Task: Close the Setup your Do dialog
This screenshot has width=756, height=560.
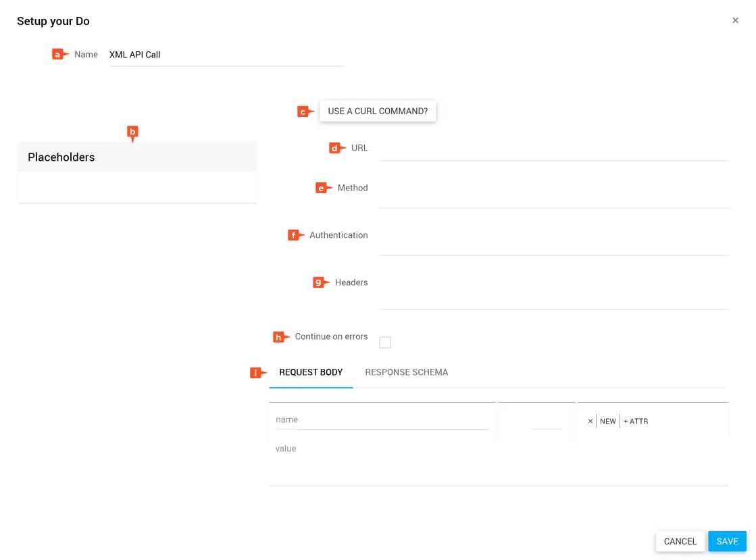Action: coord(735,20)
